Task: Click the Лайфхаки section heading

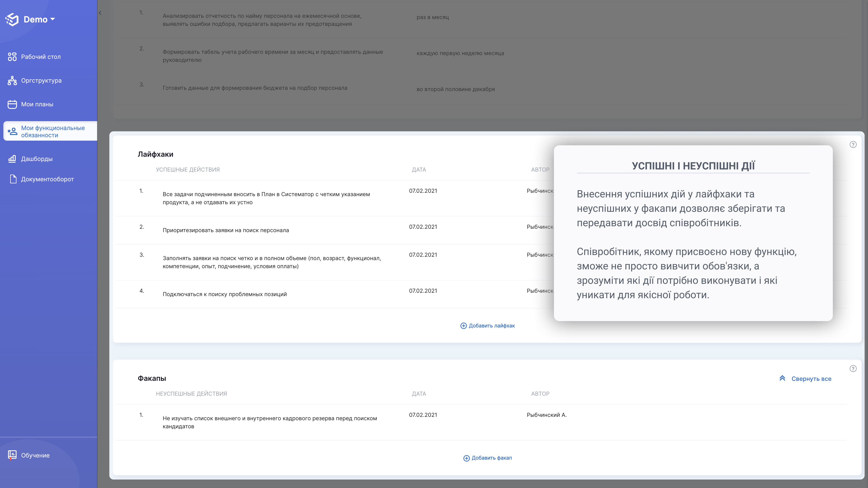Action: pyautogui.click(x=155, y=154)
